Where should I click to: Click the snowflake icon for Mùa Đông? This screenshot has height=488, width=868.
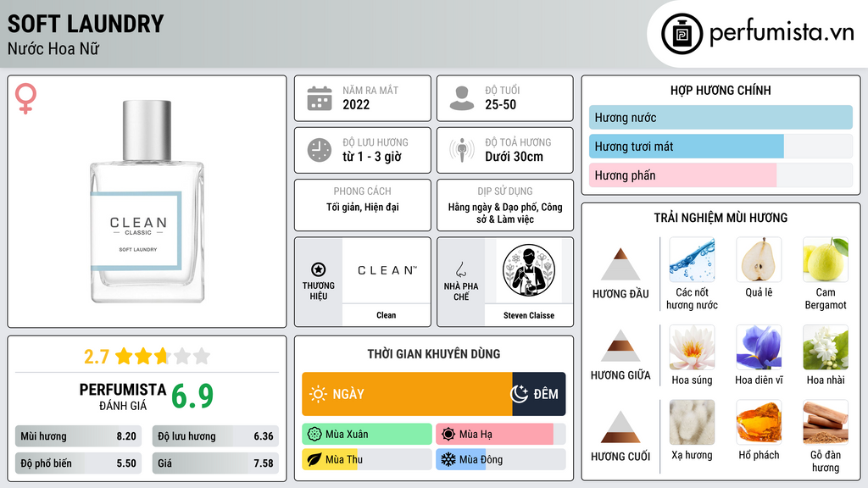448,459
